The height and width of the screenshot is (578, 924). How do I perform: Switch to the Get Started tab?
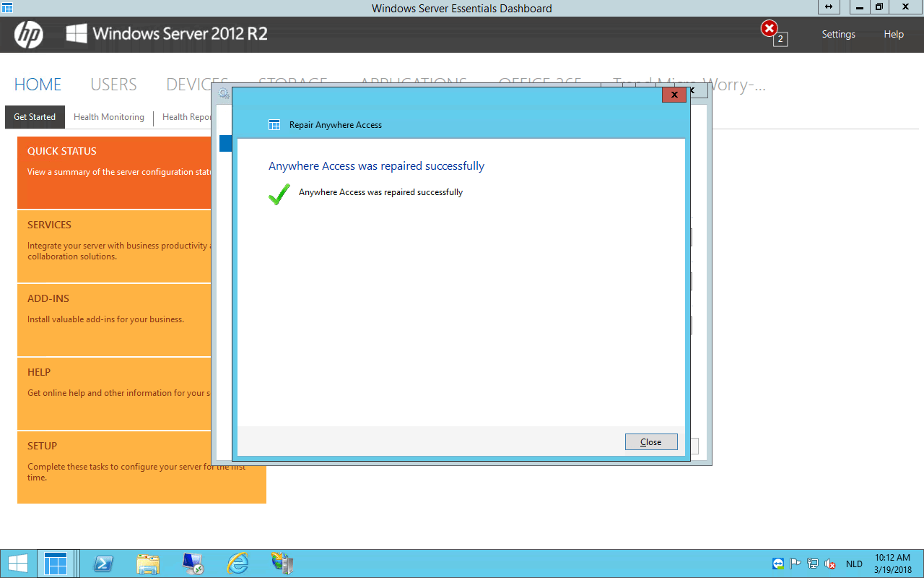35,117
